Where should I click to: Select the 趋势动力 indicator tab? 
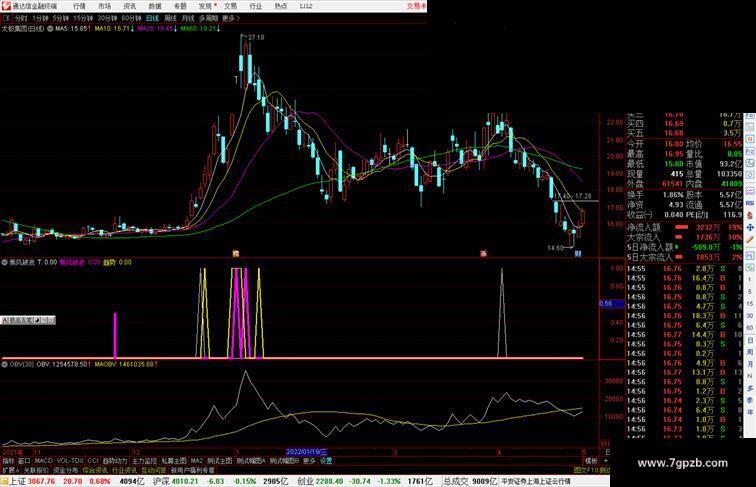[115, 461]
